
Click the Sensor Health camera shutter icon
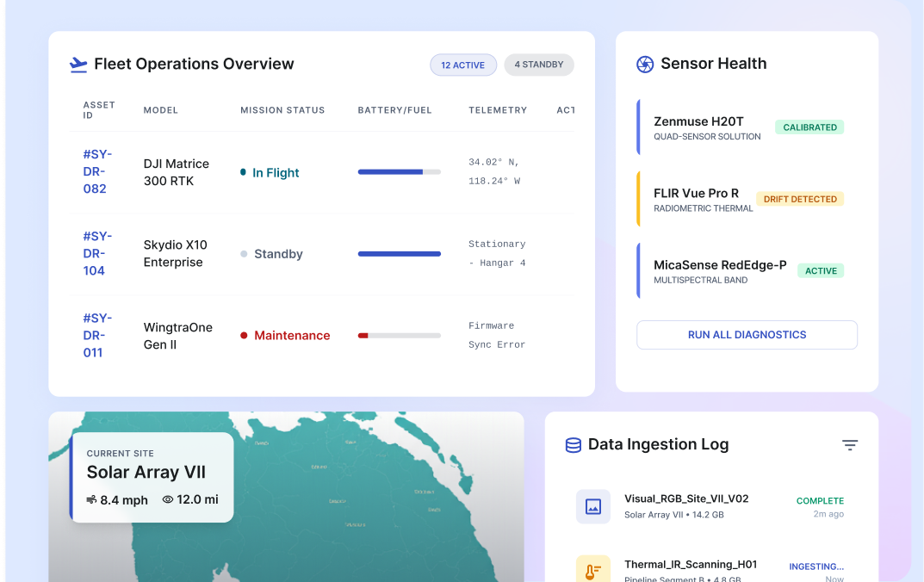tap(644, 65)
